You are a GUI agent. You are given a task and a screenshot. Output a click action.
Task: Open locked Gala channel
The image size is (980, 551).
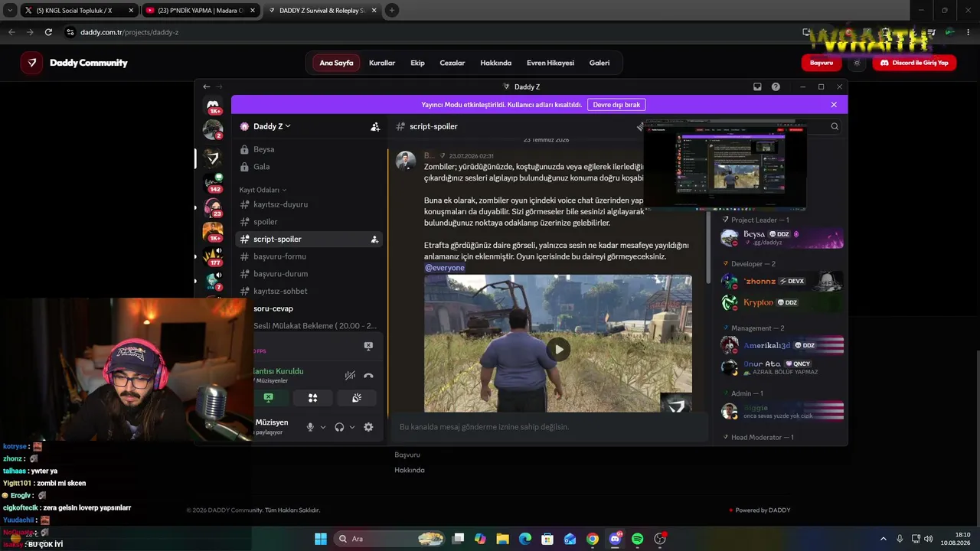point(309,167)
